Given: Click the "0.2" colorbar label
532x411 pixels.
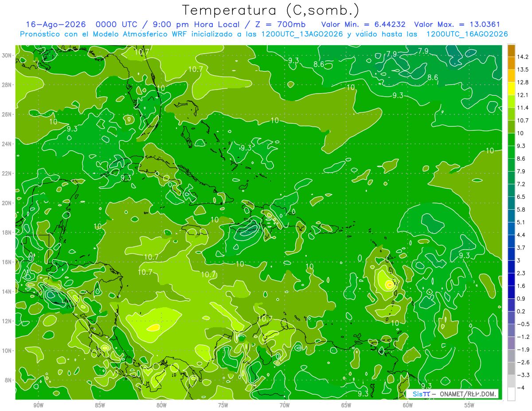Looking at the screenshot, I should (521, 311).
